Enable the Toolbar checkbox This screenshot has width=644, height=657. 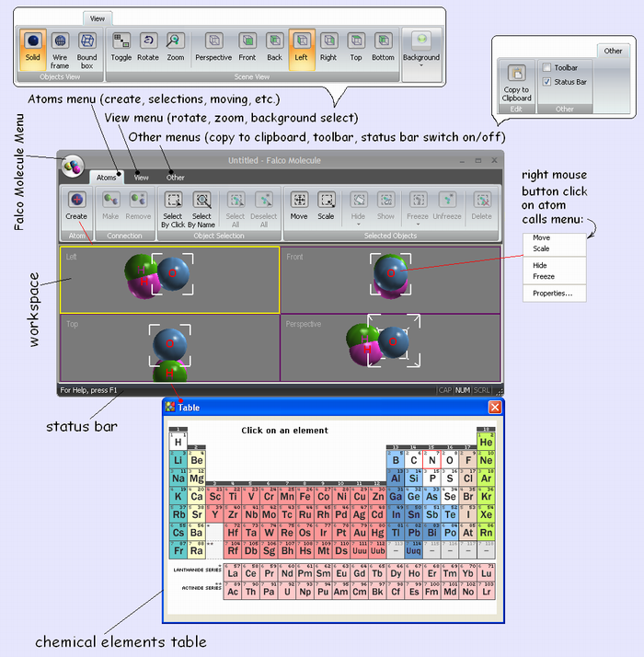[547, 68]
